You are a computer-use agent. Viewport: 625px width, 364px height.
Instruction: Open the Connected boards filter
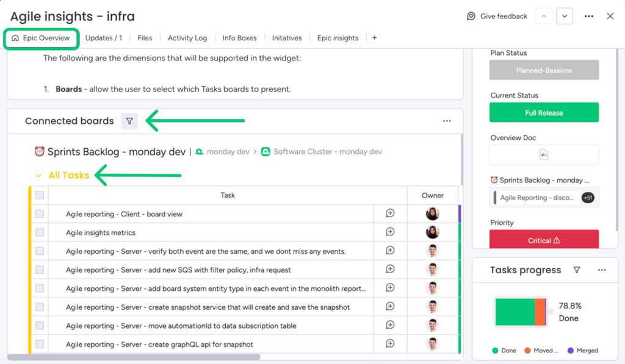pyautogui.click(x=129, y=121)
